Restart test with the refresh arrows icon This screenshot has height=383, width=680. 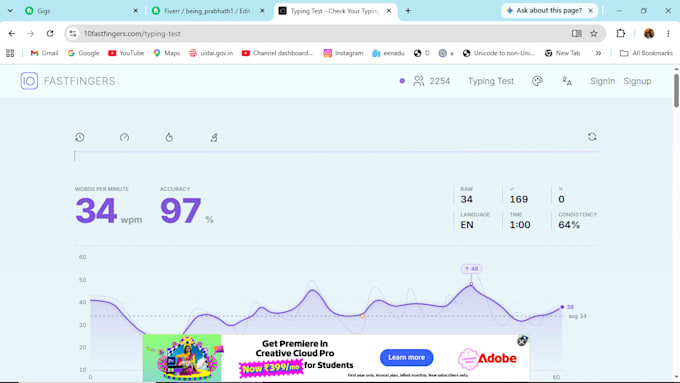coord(592,137)
